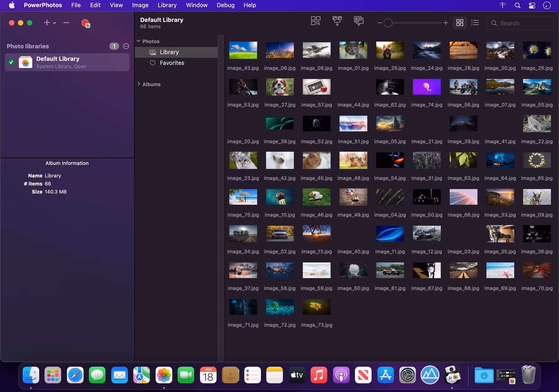Click the thumbnail size slider knob

[x=388, y=23]
